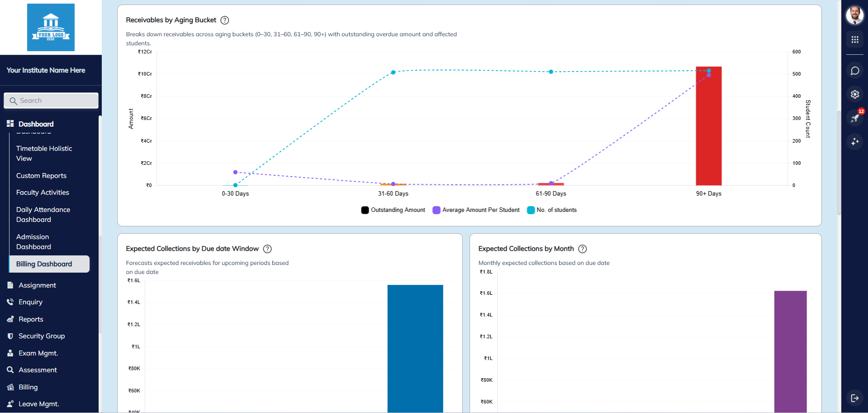This screenshot has height=413, width=868.
Task: Open Admission Dashboard from sidebar
Action: coord(33,242)
